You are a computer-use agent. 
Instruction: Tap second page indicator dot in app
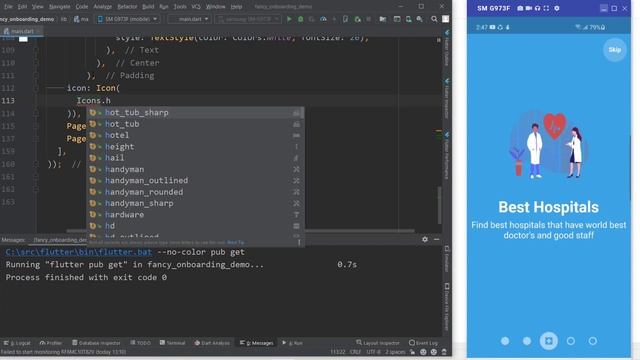pos(527,341)
